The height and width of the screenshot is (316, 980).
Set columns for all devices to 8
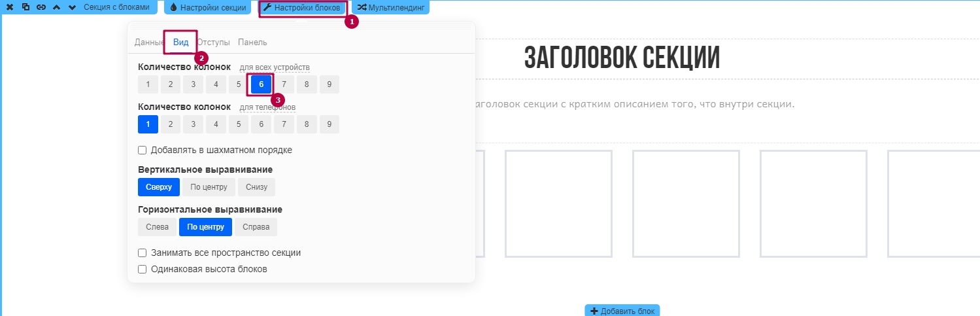(307, 84)
